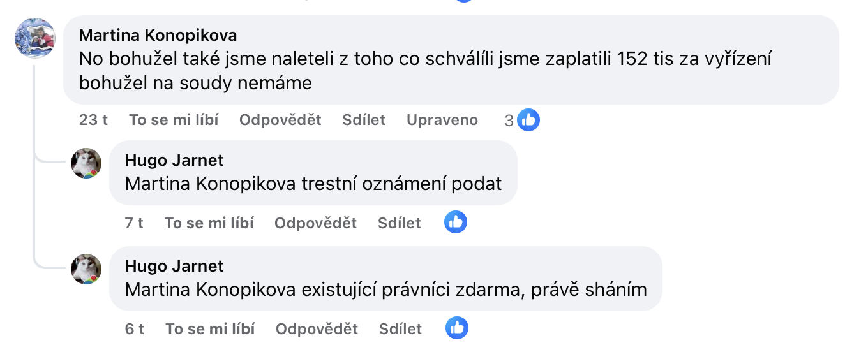868x352 pixels.
Task: Click Odpovědět under the "právníci zdarma" reply
Action: coord(317,329)
